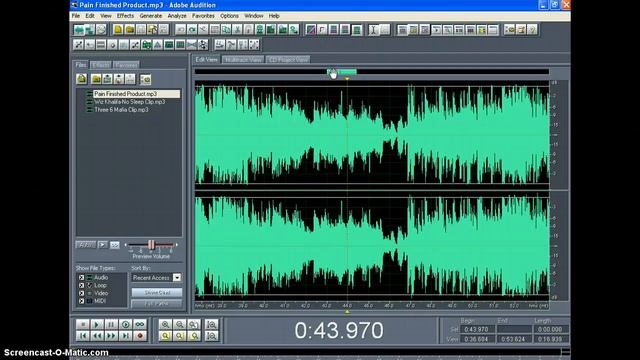This screenshot has height=360, width=640.
Task: Open the Analyze menu
Action: (177, 16)
